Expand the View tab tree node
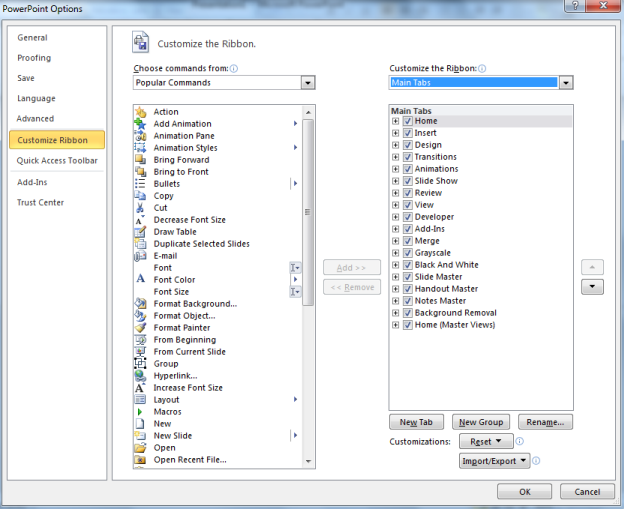The width and height of the screenshot is (624, 509). point(395,205)
